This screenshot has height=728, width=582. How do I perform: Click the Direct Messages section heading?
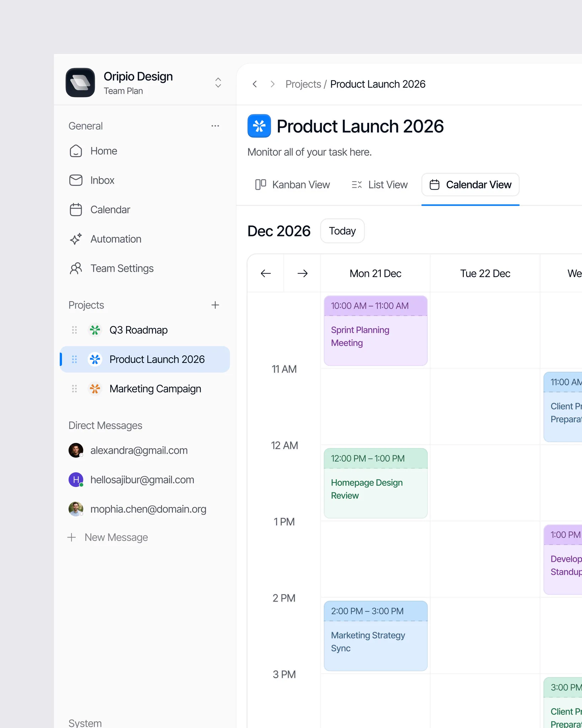tap(105, 425)
